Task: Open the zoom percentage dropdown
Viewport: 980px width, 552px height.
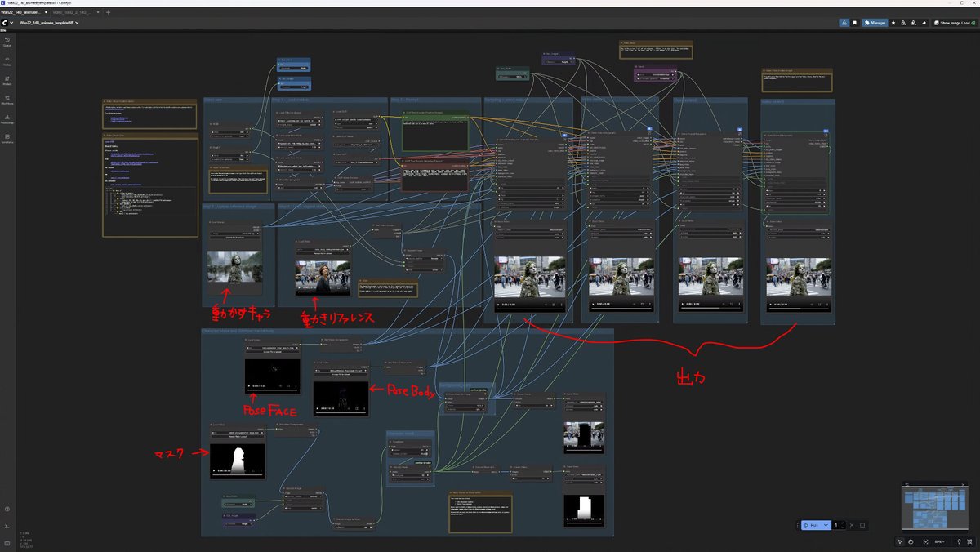Action: pyautogui.click(x=941, y=541)
